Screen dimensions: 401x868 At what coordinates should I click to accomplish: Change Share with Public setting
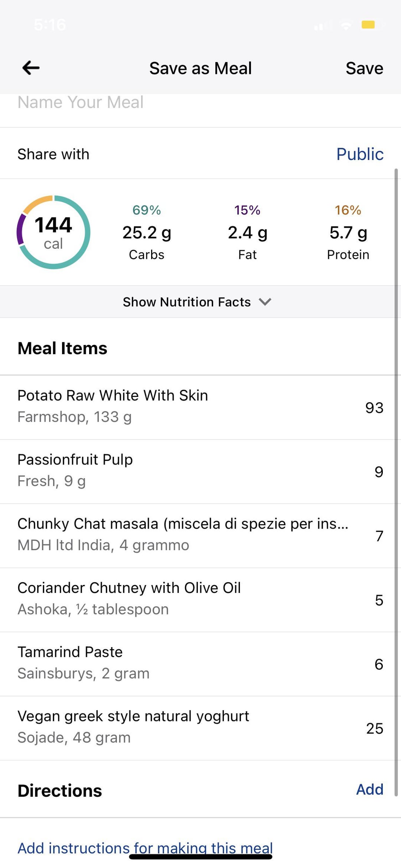pos(359,154)
